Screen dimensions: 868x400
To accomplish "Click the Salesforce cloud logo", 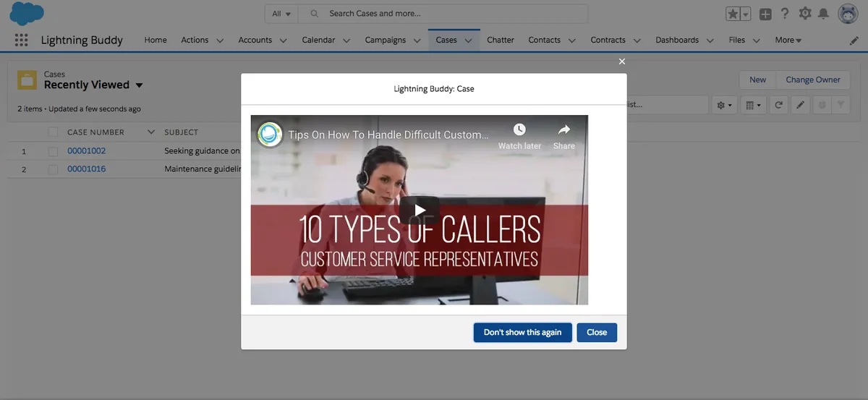I will click(x=27, y=14).
